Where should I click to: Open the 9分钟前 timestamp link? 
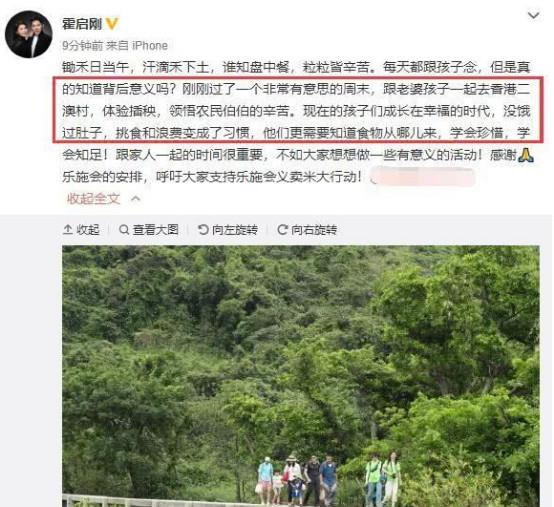(x=82, y=46)
